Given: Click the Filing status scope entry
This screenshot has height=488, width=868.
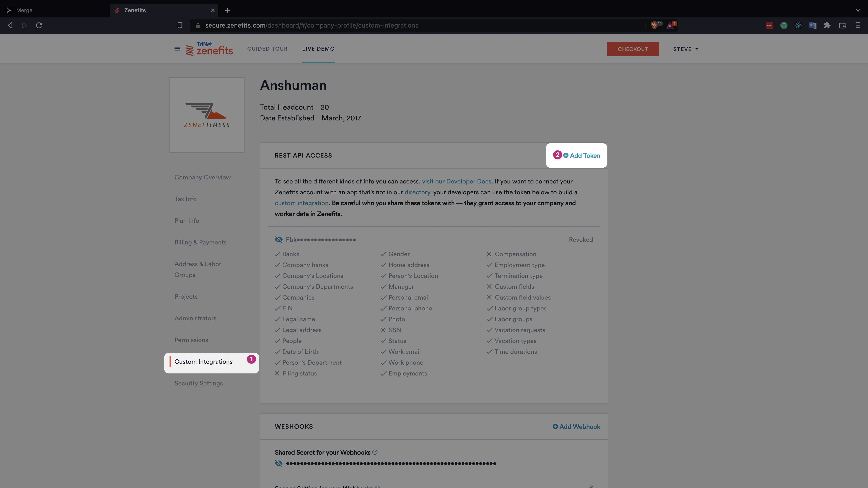Looking at the screenshot, I should pyautogui.click(x=295, y=373).
